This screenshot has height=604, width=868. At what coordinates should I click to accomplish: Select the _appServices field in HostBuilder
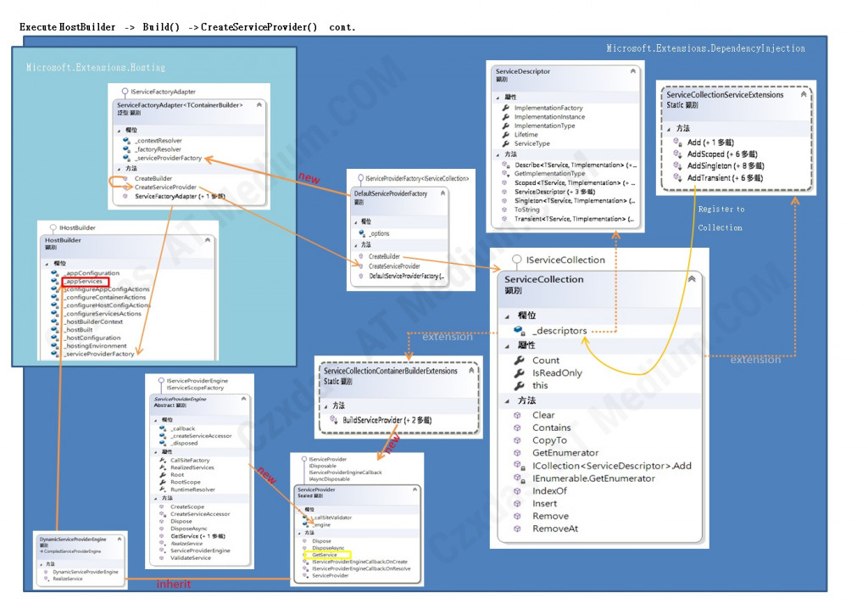coord(85,282)
